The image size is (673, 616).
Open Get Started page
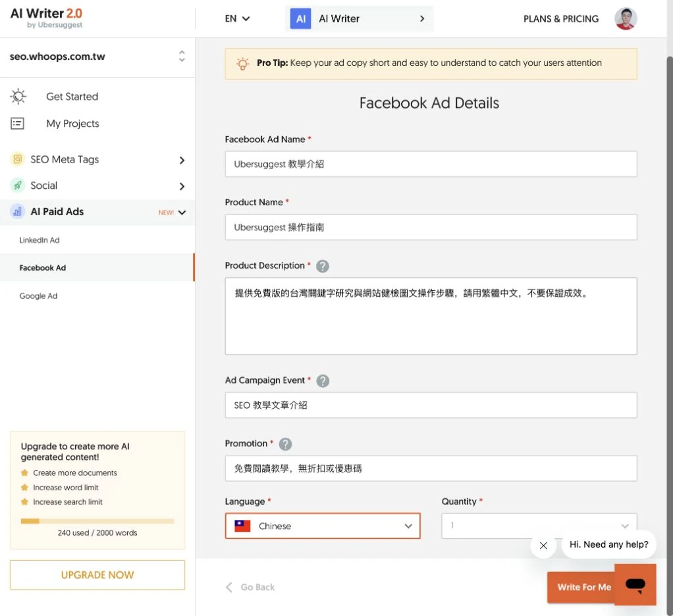pyautogui.click(x=72, y=97)
